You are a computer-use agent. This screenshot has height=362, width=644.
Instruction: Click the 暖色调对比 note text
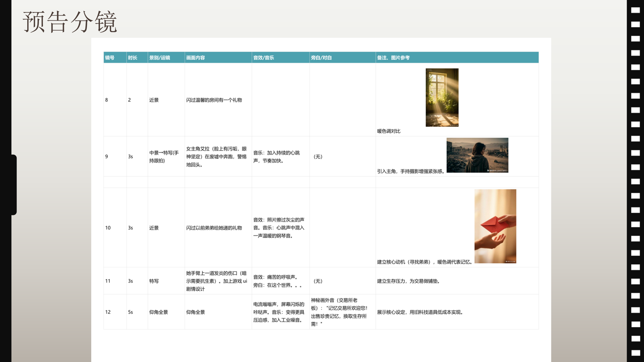[x=389, y=131]
